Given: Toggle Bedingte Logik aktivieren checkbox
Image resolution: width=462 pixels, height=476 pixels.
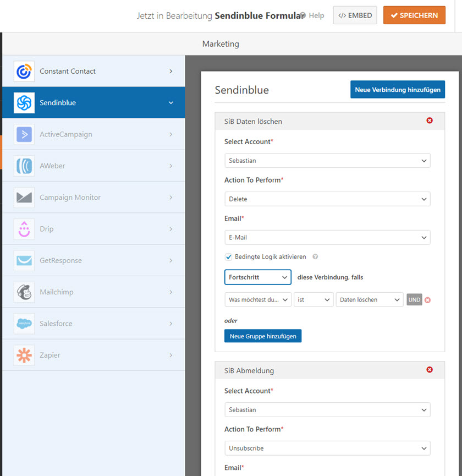Looking at the screenshot, I should click(x=228, y=257).
